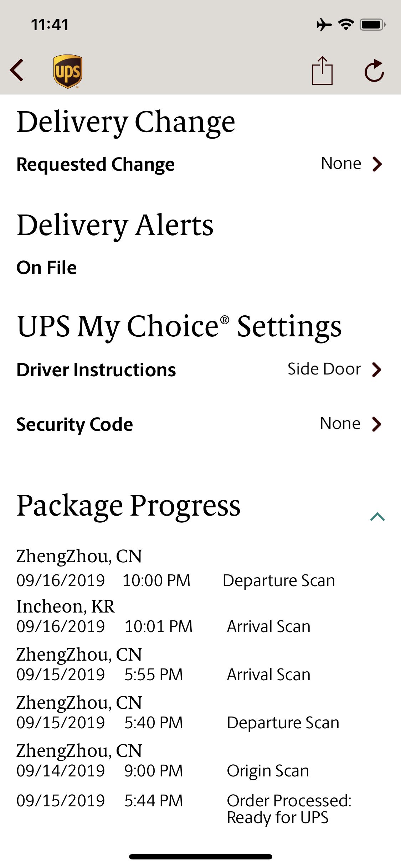Open Requested Change chevron arrow

[377, 164]
